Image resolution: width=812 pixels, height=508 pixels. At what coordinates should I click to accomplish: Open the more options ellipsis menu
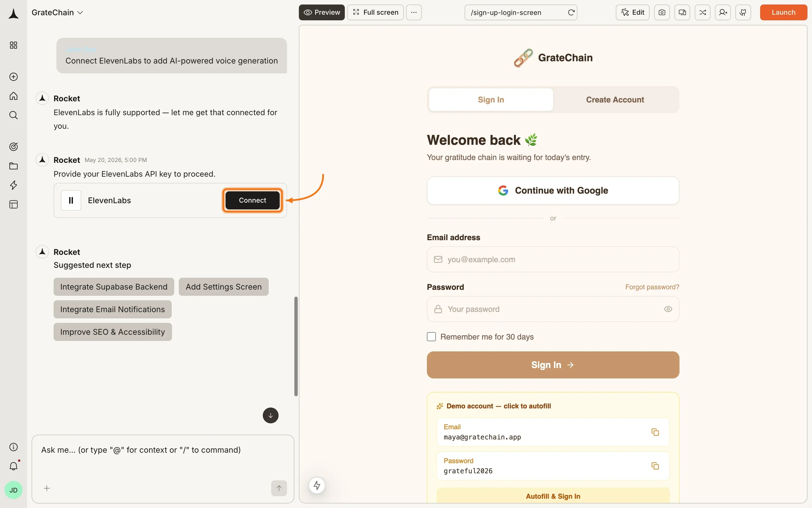[414, 12]
